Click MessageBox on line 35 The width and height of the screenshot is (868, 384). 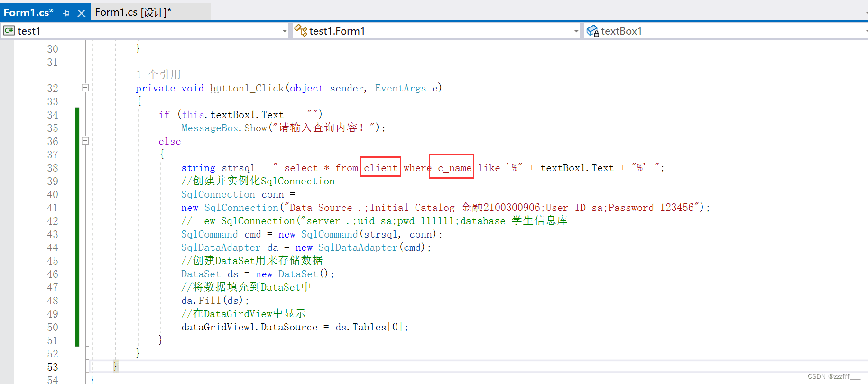[210, 128]
